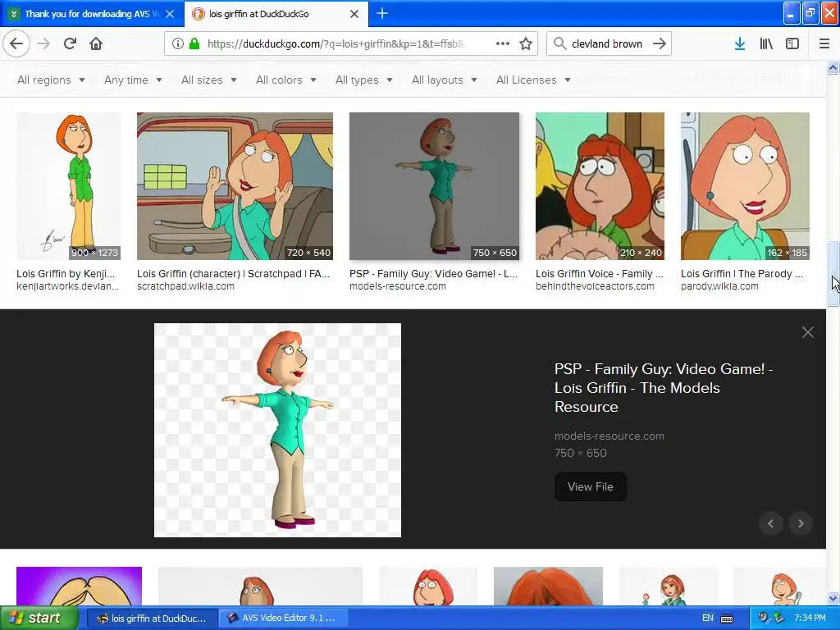This screenshot has height=630, width=840.
Task: Select the 210 × 240 Lois thumbnail
Action: coord(600,186)
